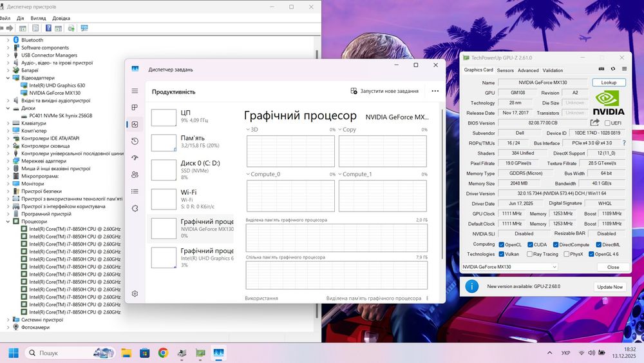Click the update driver toolbar icon
644x363 pixels.
click(71, 28)
